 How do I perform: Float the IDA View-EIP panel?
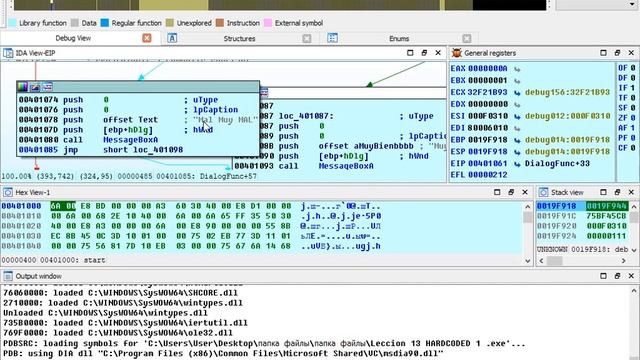coord(424,53)
